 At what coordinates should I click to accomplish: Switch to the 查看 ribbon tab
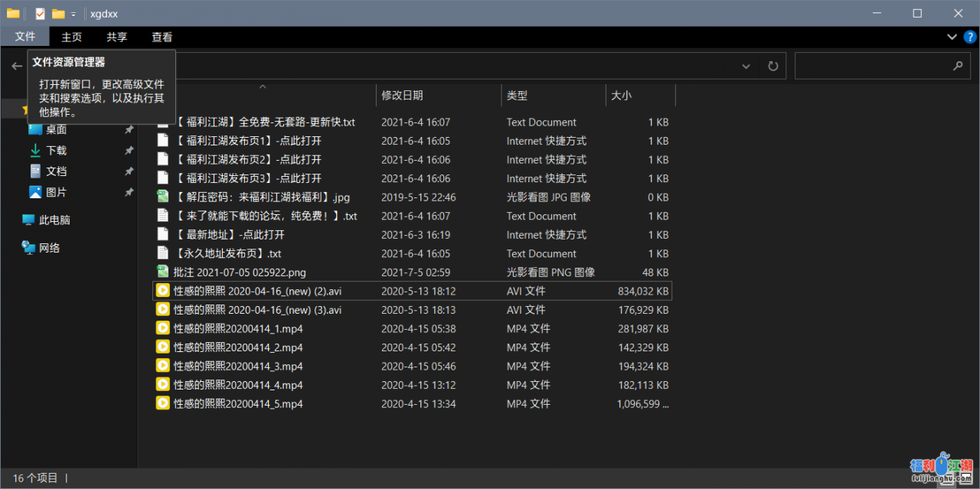tap(162, 36)
